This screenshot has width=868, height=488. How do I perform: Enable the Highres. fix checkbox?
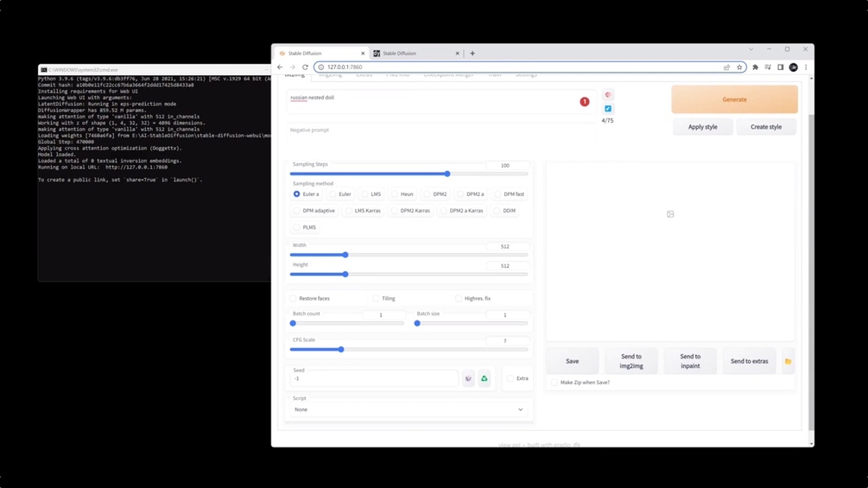point(459,298)
